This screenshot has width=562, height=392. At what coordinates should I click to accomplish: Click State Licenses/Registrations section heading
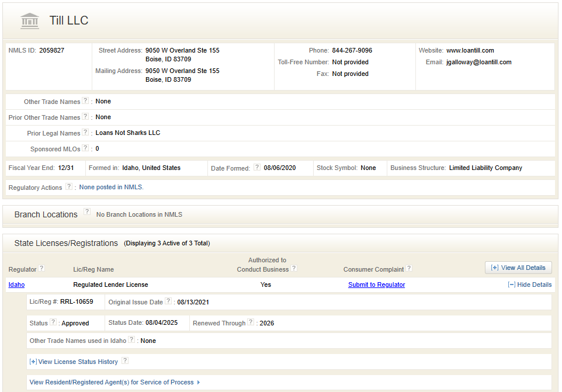point(66,243)
